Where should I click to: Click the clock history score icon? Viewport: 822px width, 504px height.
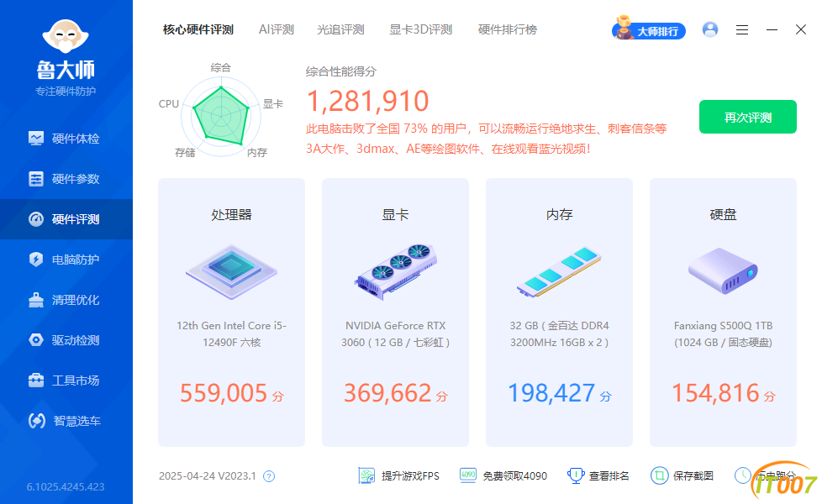[x=743, y=475]
